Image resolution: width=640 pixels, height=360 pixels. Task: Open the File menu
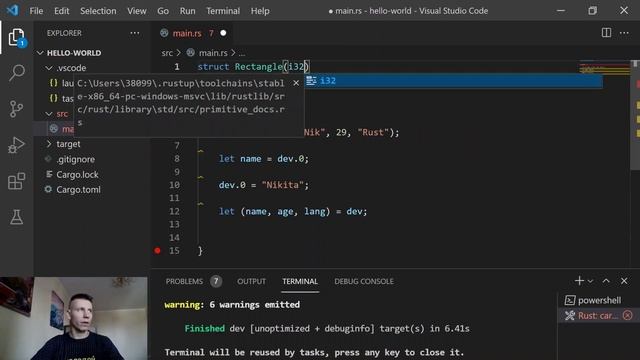click(36, 11)
